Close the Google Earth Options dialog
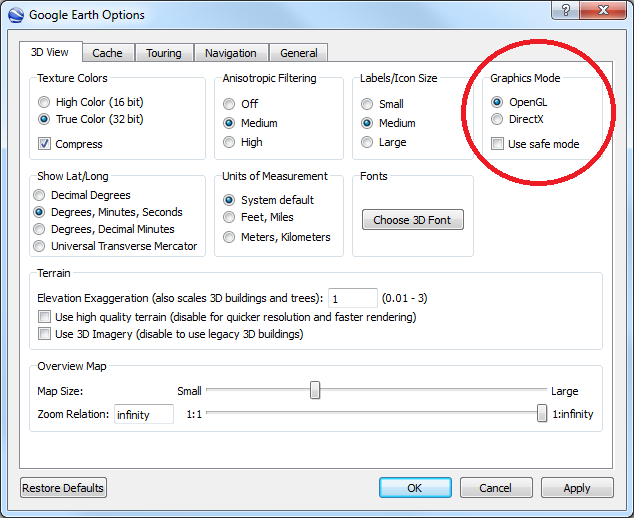 (x=603, y=10)
